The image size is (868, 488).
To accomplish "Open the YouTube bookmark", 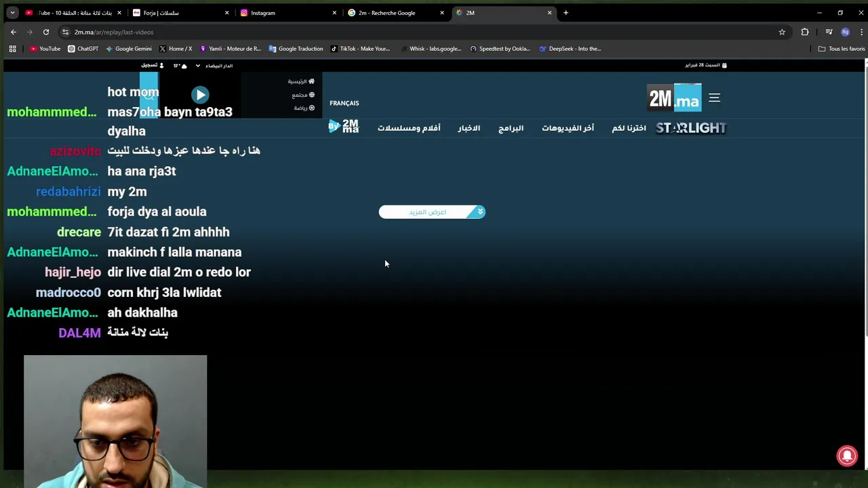I will point(45,49).
